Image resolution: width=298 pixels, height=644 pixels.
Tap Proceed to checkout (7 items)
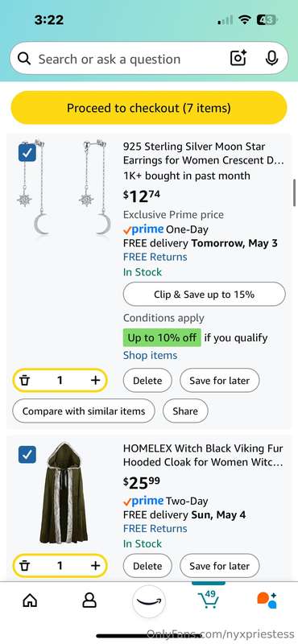(149, 108)
